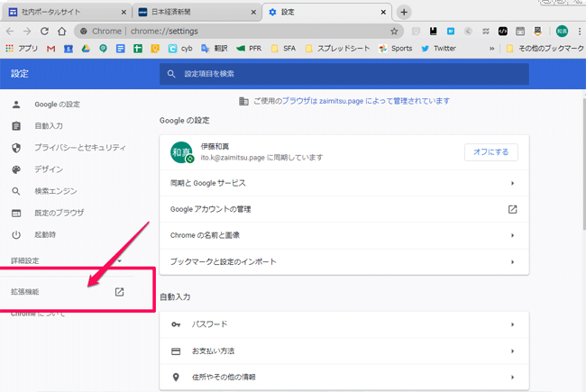Open a new tab with plus button
The image size is (586, 392).
coord(404,12)
